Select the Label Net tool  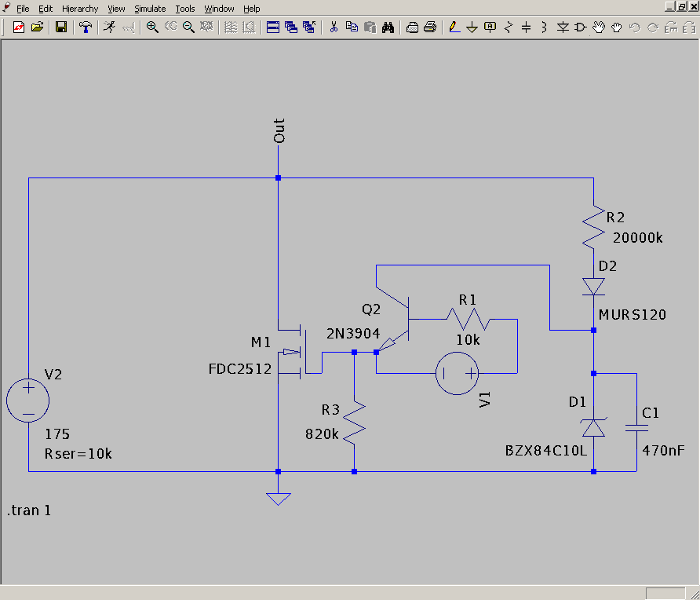pyautogui.click(x=490, y=27)
